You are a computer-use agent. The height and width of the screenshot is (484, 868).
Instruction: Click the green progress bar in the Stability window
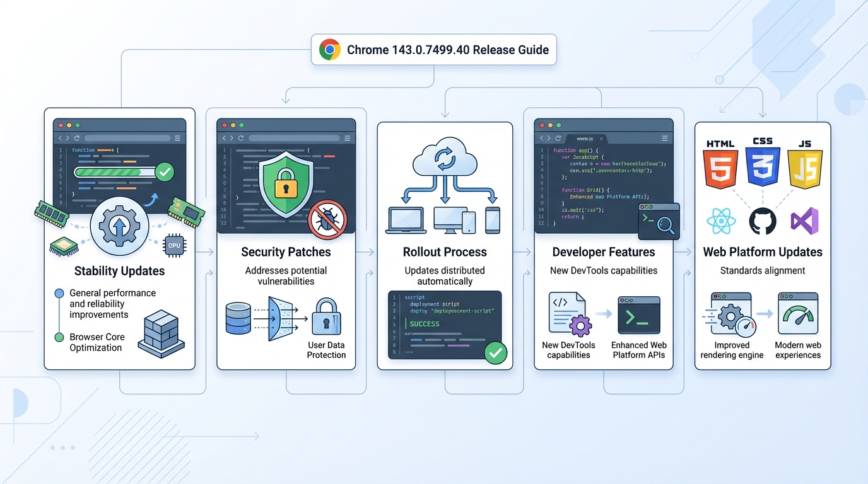(107, 171)
